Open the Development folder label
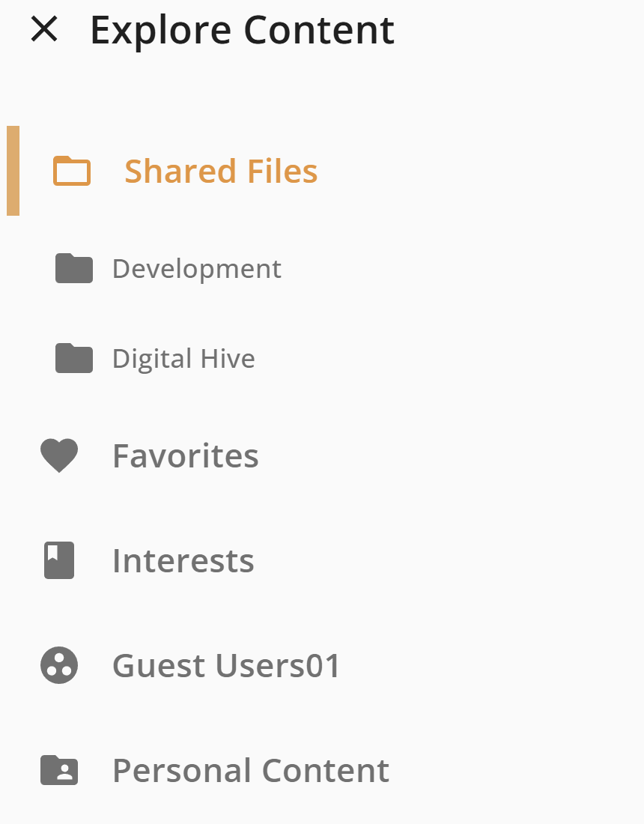644x824 pixels. (197, 269)
